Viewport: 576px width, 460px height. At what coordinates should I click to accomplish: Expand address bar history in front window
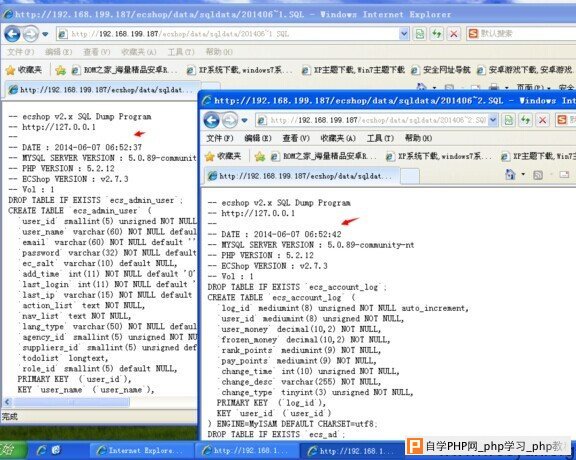[493, 120]
